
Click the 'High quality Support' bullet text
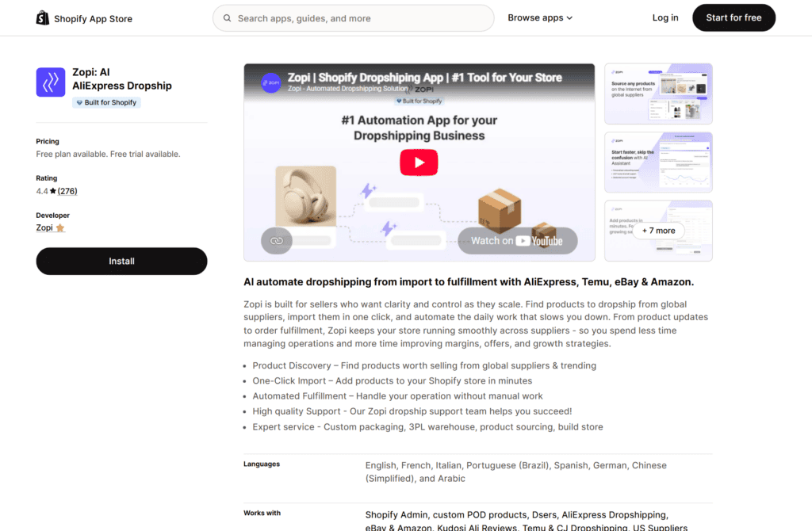412,411
